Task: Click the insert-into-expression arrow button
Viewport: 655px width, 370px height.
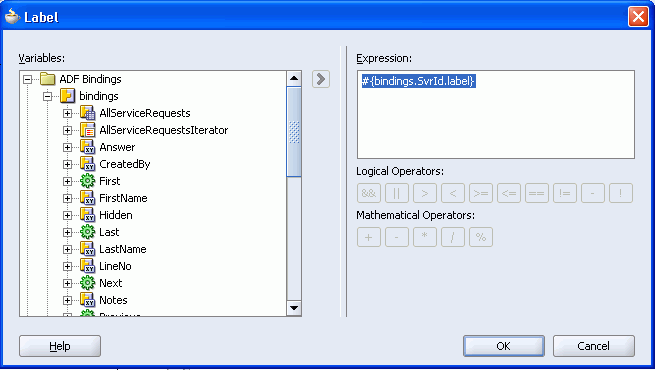Action: (x=321, y=79)
